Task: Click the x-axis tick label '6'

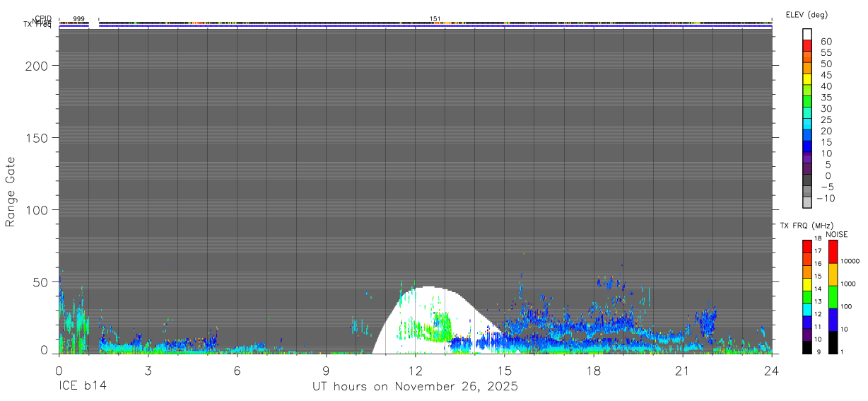Action: coord(237,371)
